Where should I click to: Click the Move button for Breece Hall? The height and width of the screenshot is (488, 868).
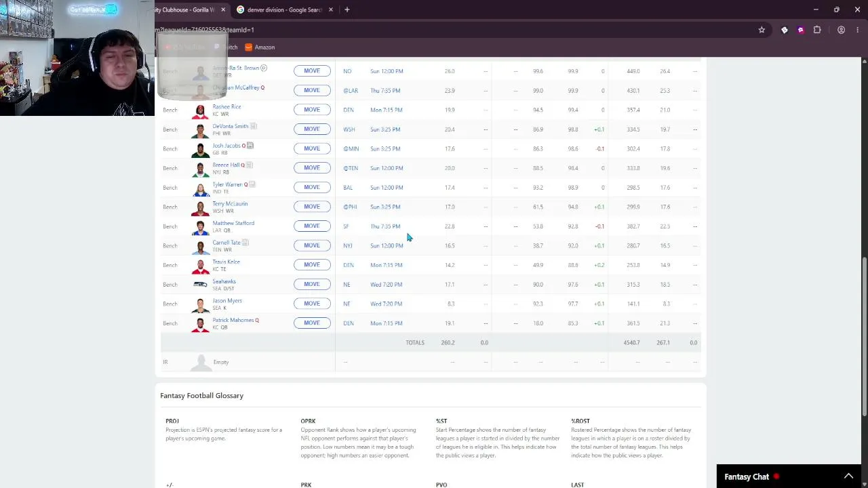[x=312, y=168]
